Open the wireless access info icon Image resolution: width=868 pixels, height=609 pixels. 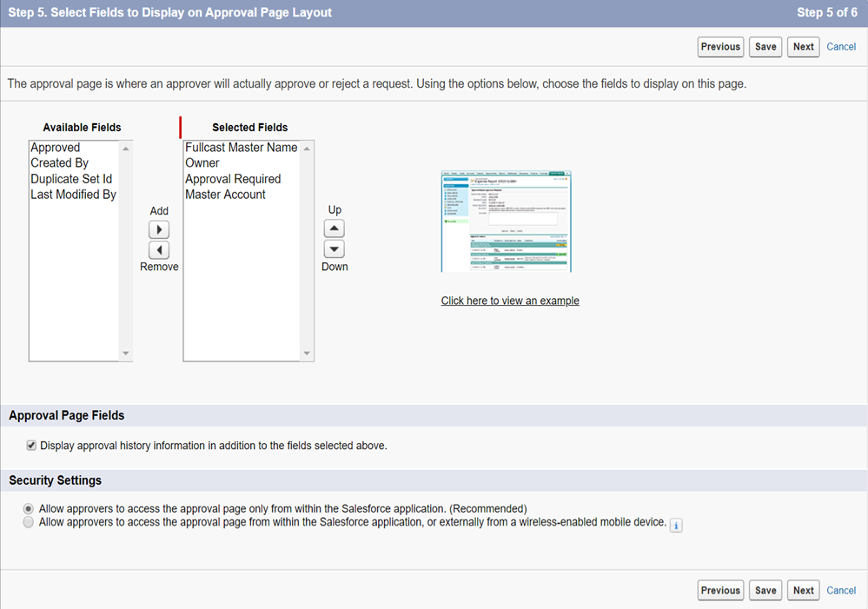[676, 526]
